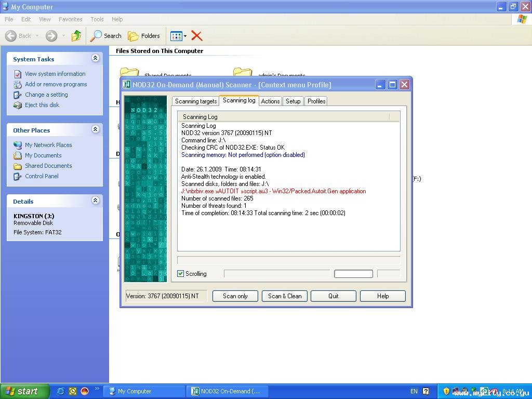Click the Scanning Log column header
This screenshot has width=532, height=399.
(284, 117)
